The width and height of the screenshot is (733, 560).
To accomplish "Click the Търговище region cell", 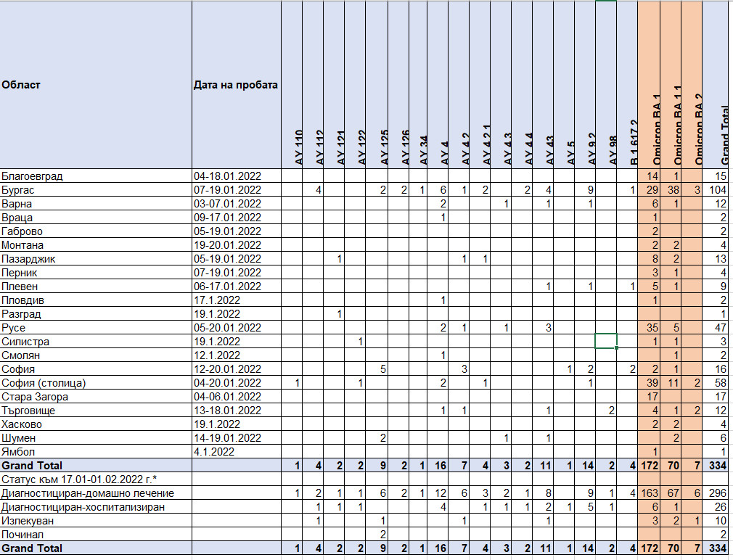I will [96, 411].
